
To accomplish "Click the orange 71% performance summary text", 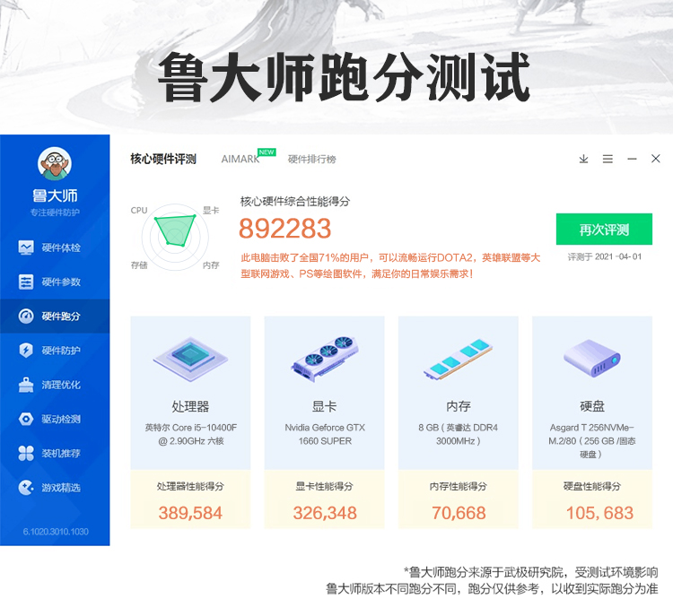I will pos(390,265).
